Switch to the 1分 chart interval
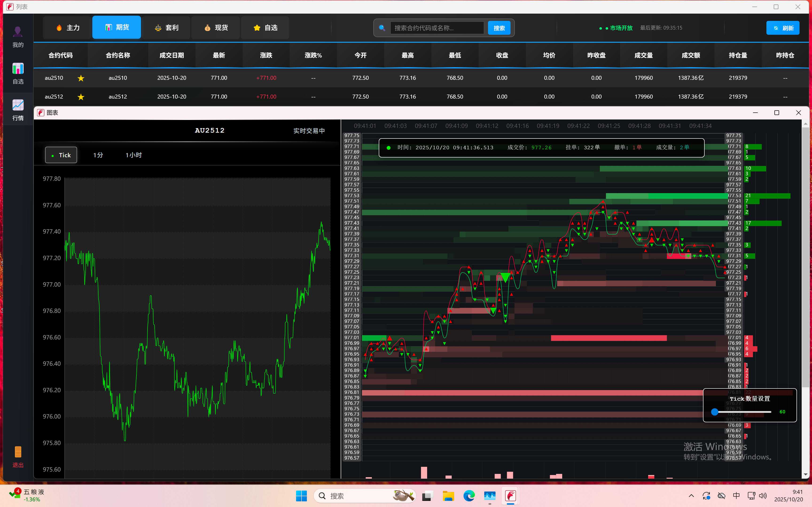This screenshot has width=812, height=507. 98,155
